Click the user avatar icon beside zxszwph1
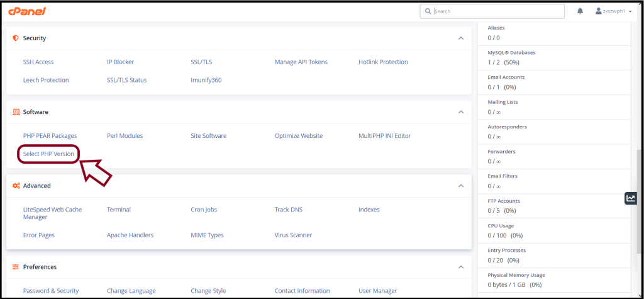 click(599, 11)
